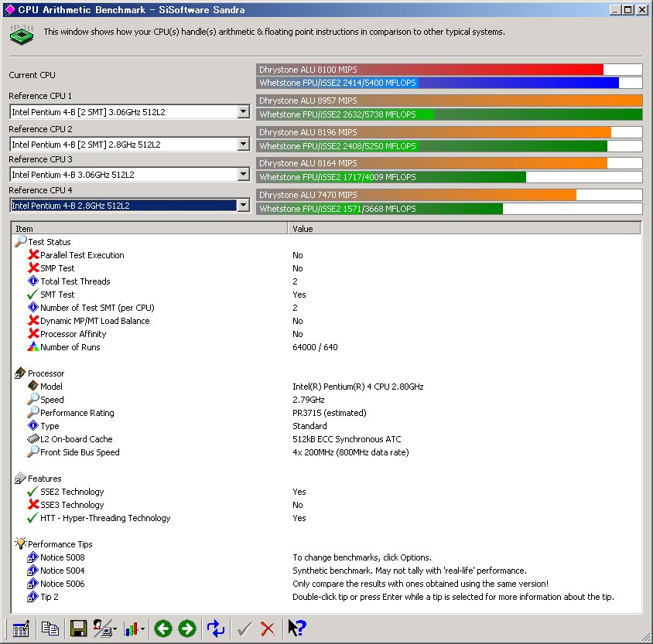Click the red X Cancel toolbar icon
Viewport: 653px width, 644px height.
pos(268,629)
